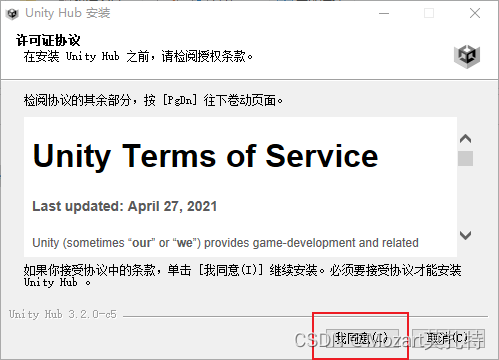Click the 如果你接受协议中的条款 instruction text
The height and width of the screenshot is (360, 499).
[242, 276]
